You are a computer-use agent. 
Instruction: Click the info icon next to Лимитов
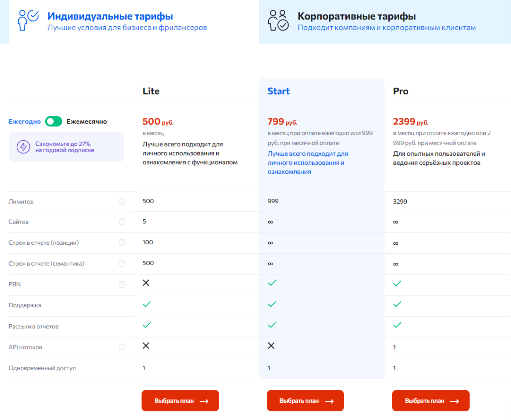coord(122,201)
